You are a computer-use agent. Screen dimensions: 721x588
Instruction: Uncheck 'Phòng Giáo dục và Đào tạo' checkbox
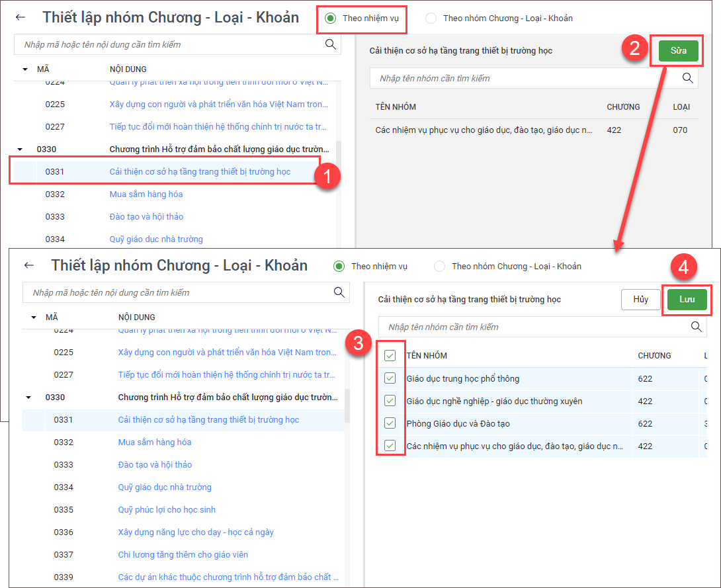(390, 423)
